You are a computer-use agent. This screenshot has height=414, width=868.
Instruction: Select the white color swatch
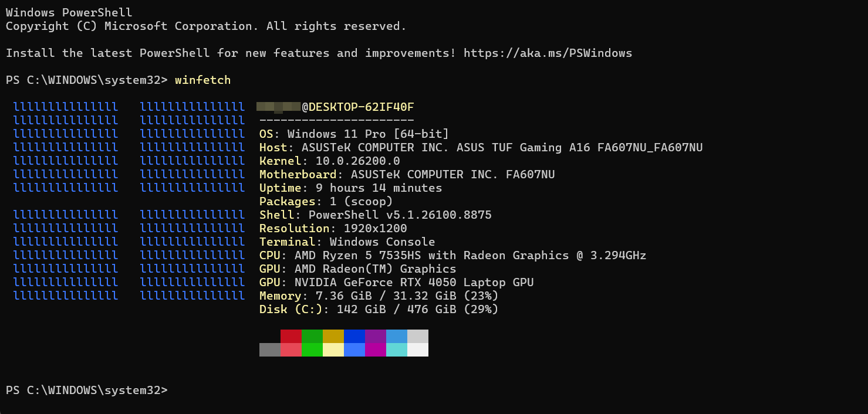click(x=418, y=349)
